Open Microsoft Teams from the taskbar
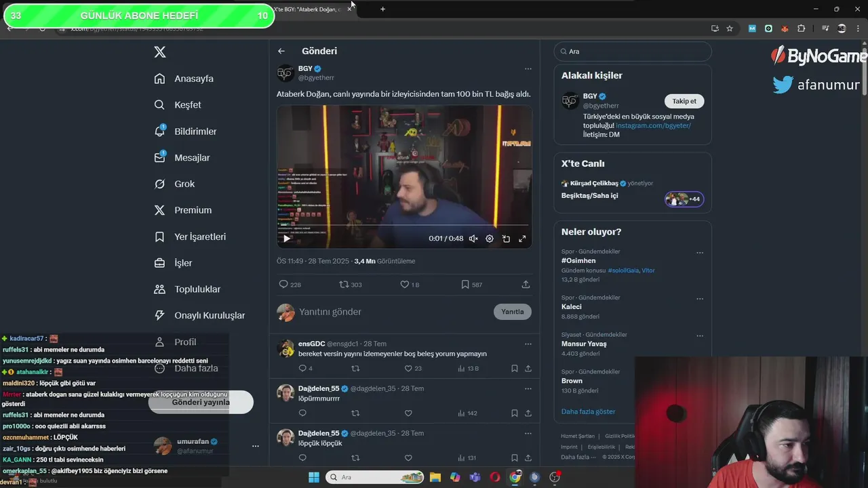This screenshot has width=868, height=488. [475, 477]
